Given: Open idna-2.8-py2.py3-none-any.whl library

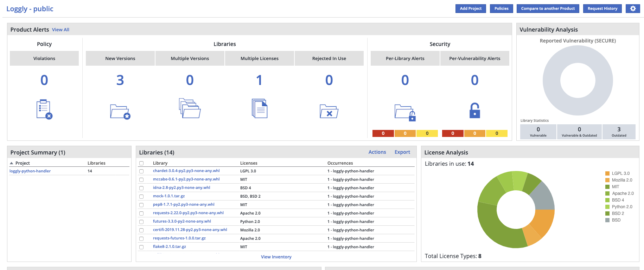Looking at the screenshot, I should [x=181, y=187].
